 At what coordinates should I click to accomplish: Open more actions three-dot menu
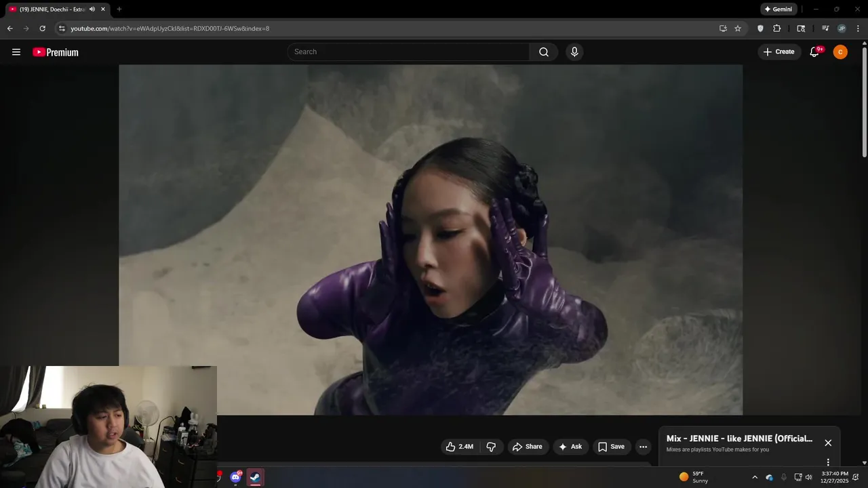coord(643,447)
